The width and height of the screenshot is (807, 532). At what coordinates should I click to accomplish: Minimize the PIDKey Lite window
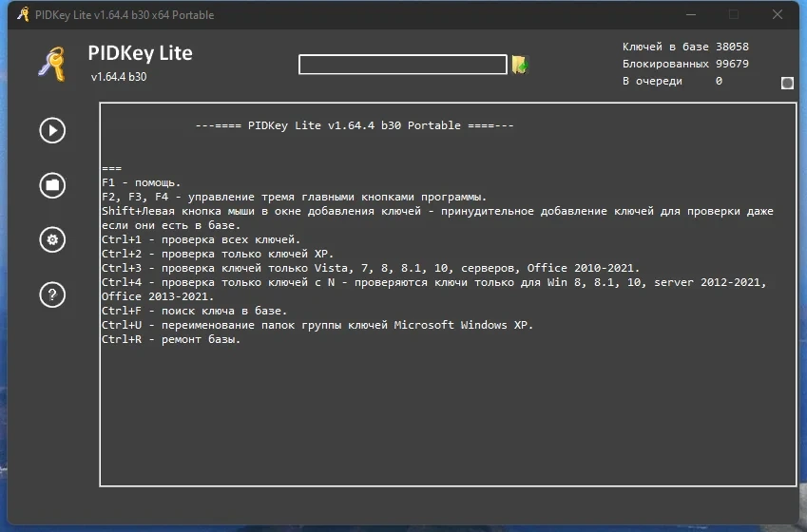691,14
